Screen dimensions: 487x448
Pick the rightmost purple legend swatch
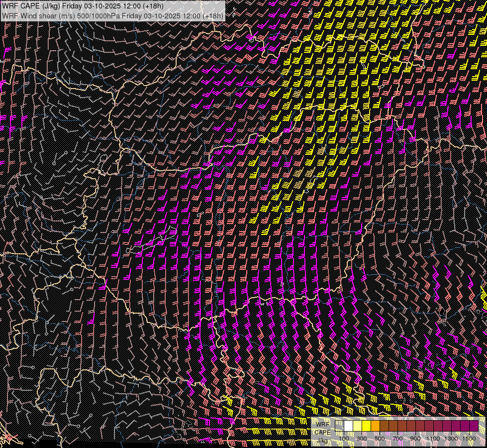(x=474, y=426)
